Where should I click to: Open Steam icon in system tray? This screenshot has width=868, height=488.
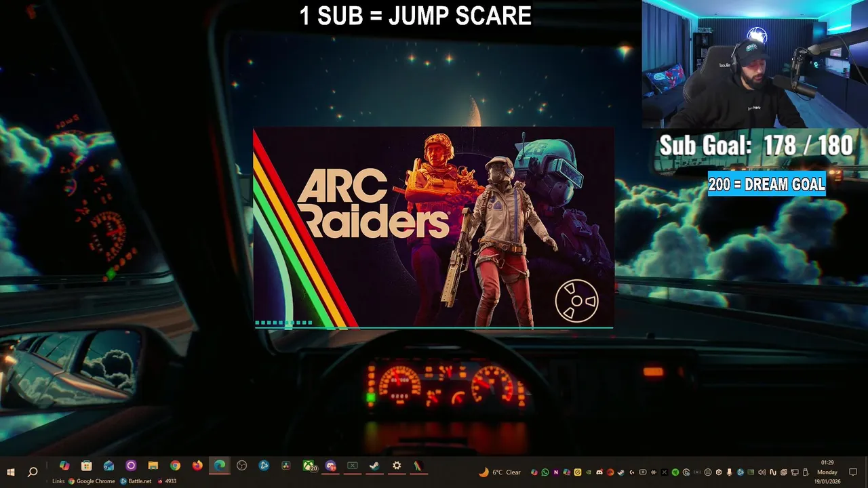point(621,472)
